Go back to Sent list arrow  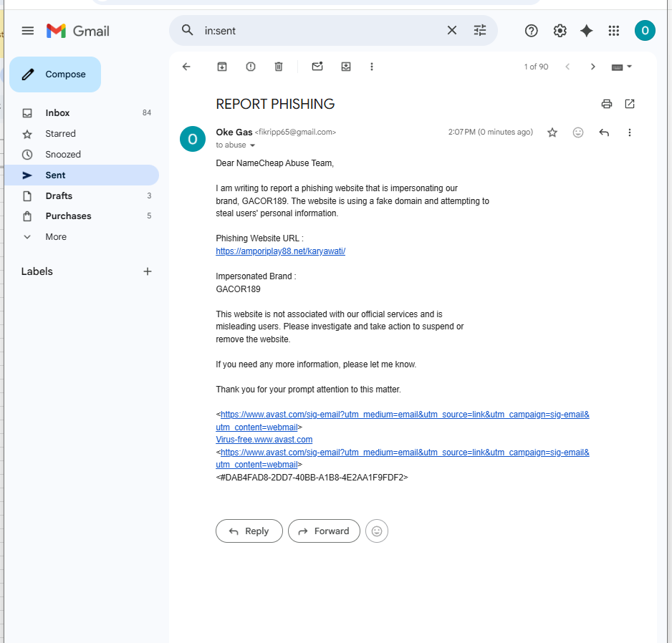click(x=186, y=67)
